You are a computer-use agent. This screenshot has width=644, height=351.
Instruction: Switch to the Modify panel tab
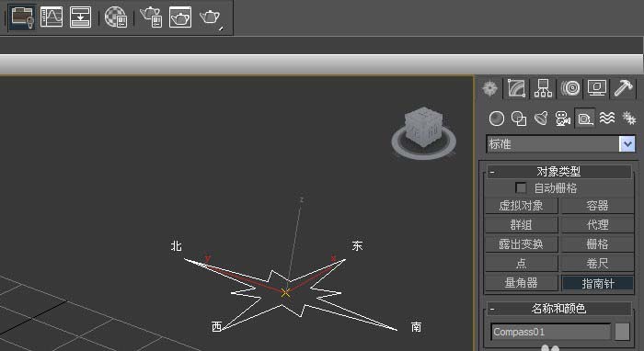coord(516,88)
